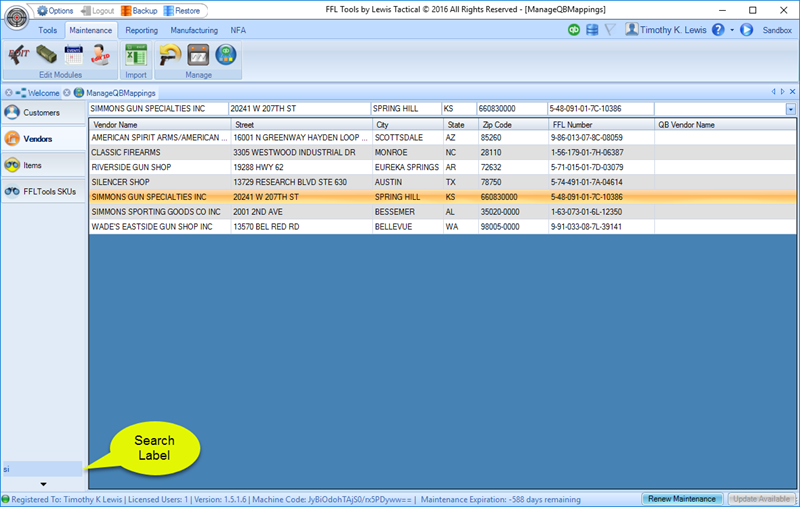This screenshot has height=507, width=800.
Task: Open the events calendar edit icon
Action: point(73,55)
